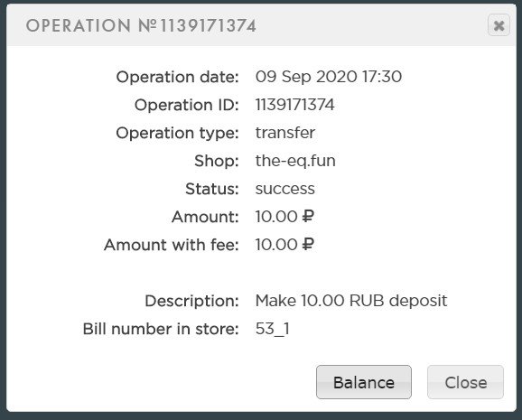Click the shop name the-eq.fun
Screen dimensions: 522x420
[x=295, y=161]
